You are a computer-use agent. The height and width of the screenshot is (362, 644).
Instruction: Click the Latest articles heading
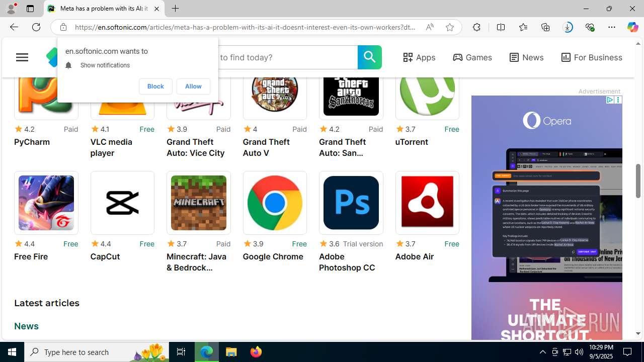pos(46,303)
